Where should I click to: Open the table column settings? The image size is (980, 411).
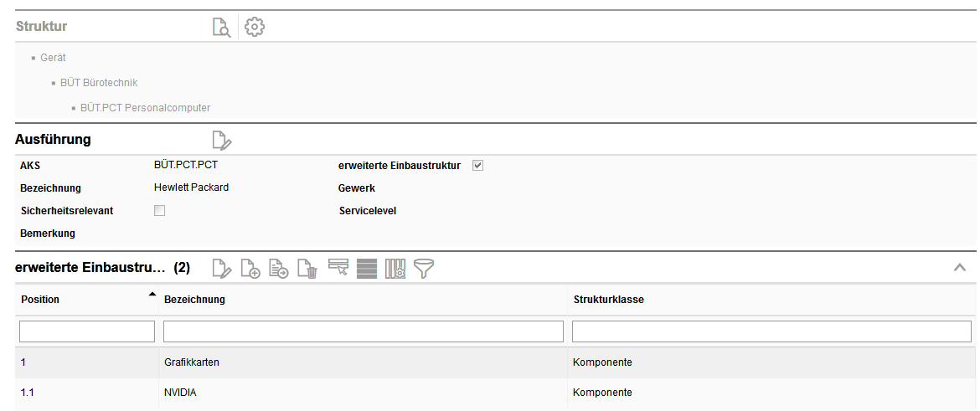pyautogui.click(x=395, y=269)
